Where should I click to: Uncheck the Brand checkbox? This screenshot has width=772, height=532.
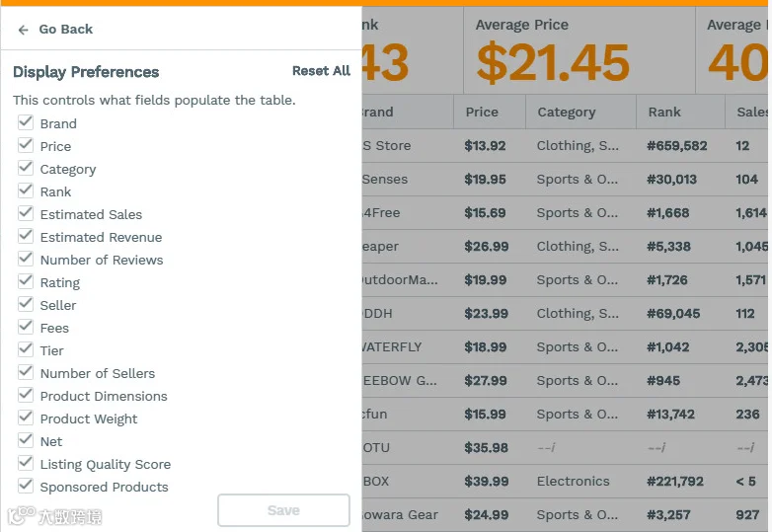(26, 122)
